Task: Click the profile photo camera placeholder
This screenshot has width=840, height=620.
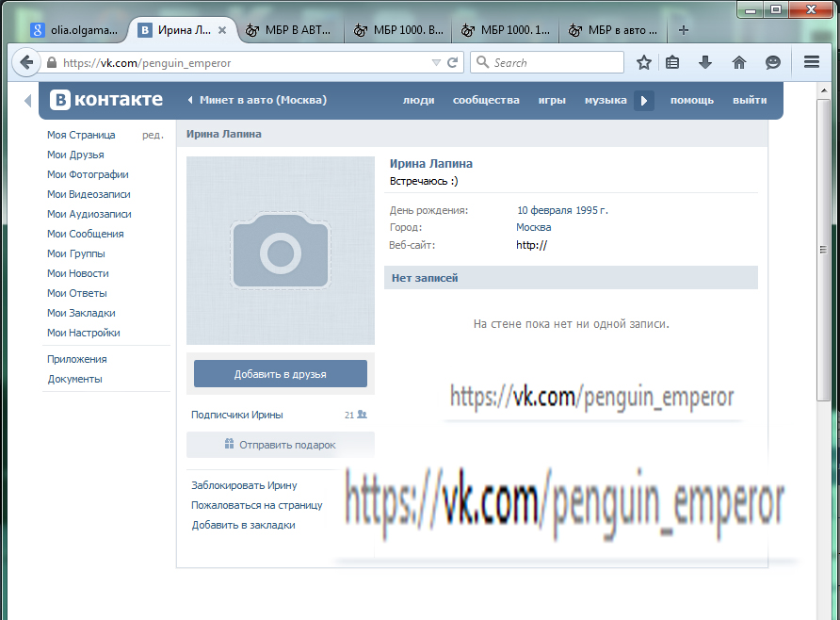Action: point(281,251)
